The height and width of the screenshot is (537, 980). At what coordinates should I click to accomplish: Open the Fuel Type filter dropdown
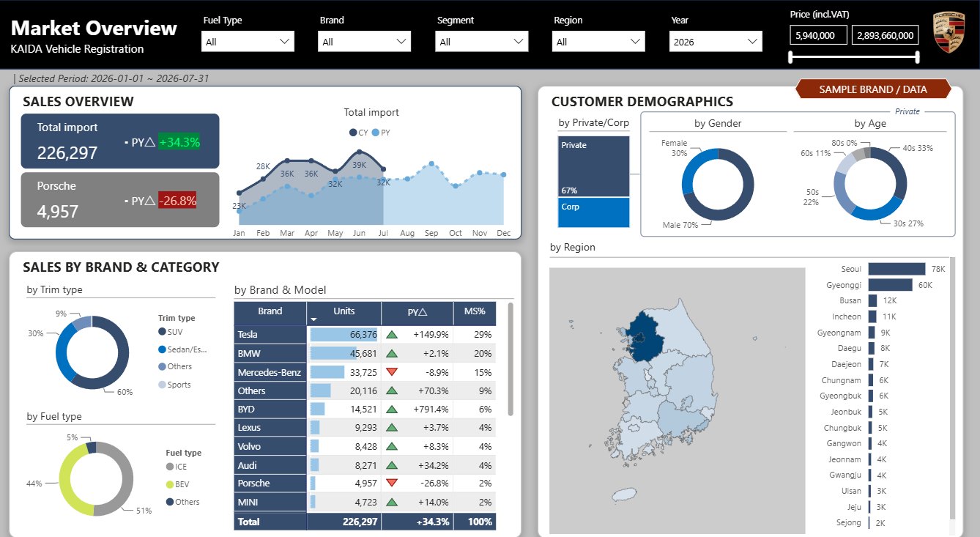coord(248,42)
